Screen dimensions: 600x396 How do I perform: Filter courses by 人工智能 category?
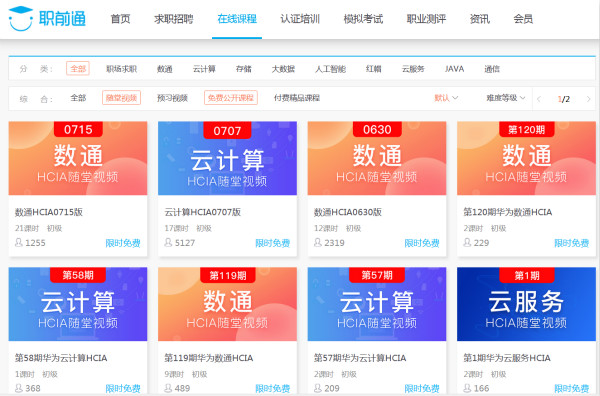point(330,69)
